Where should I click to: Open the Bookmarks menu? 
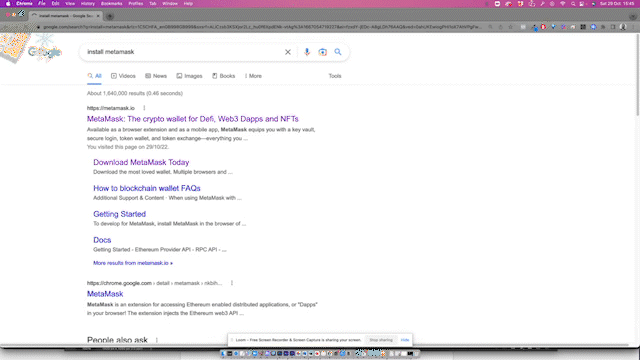pyautogui.click(x=111, y=4)
